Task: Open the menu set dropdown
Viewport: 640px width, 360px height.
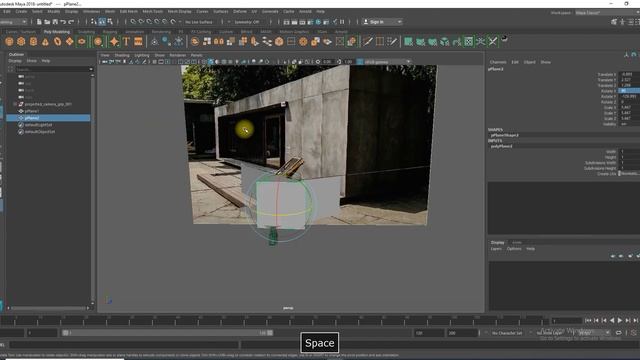Action: [14, 22]
